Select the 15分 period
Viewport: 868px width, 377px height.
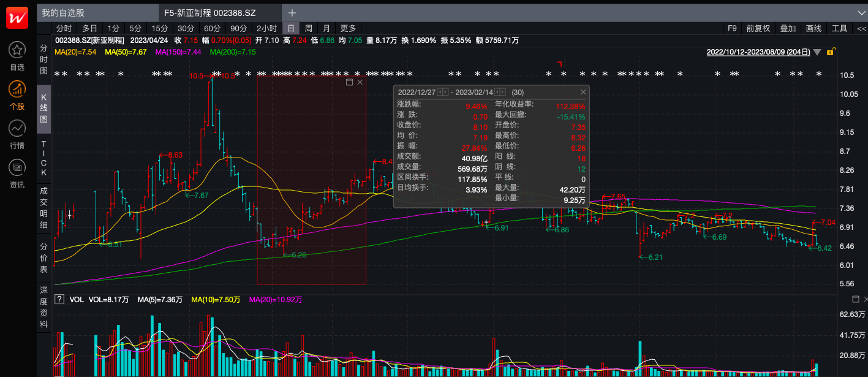[160, 29]
